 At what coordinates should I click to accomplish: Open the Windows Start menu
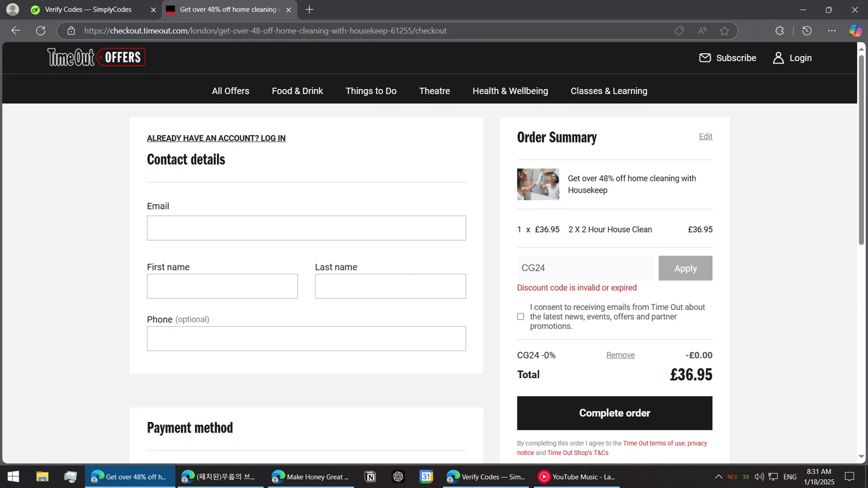point(13,476)
